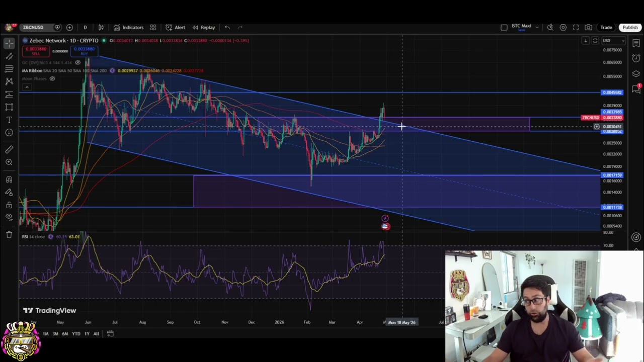Open indicator templates grid icon
644x362 pixels.
[x=153, y=27]
